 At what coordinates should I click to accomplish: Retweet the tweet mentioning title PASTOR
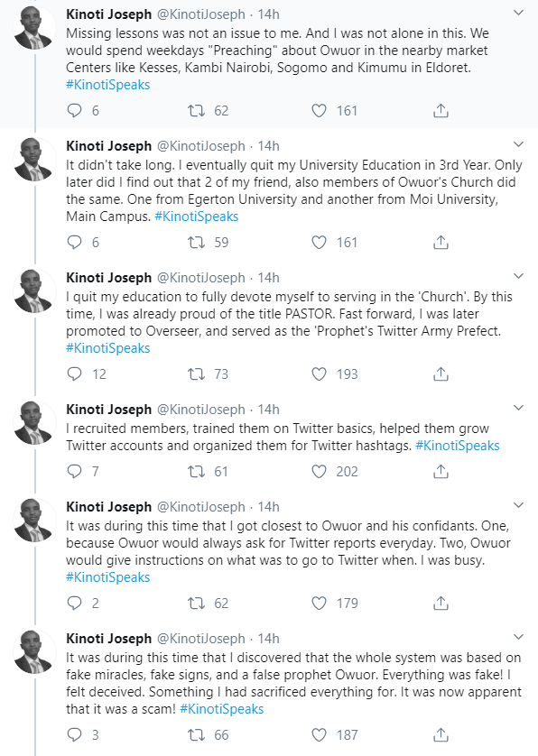[196, 374]
